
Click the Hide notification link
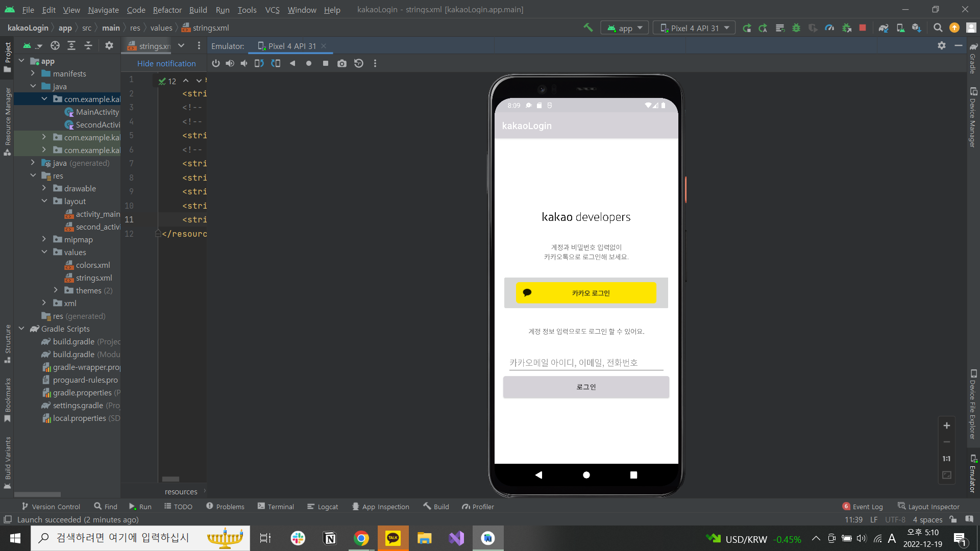166,63
